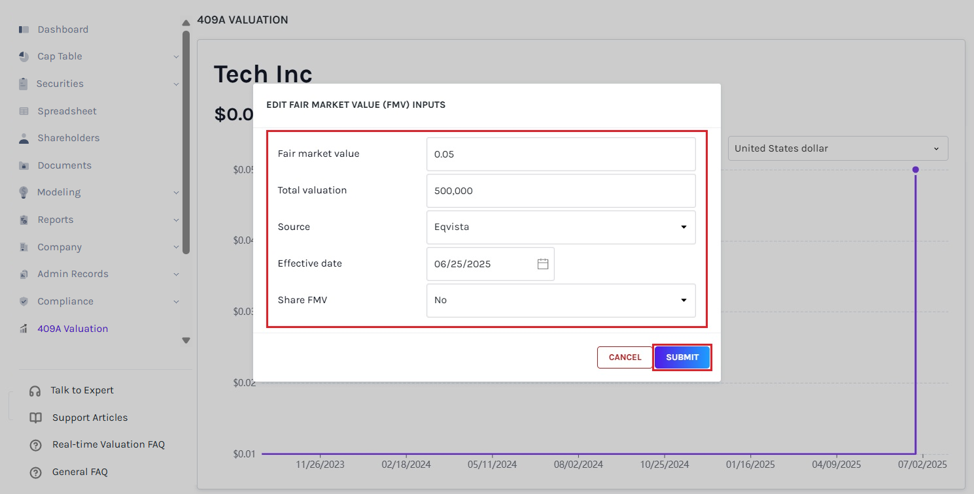Click the Spreadsheet grid icon

click(x=24, y=111)
